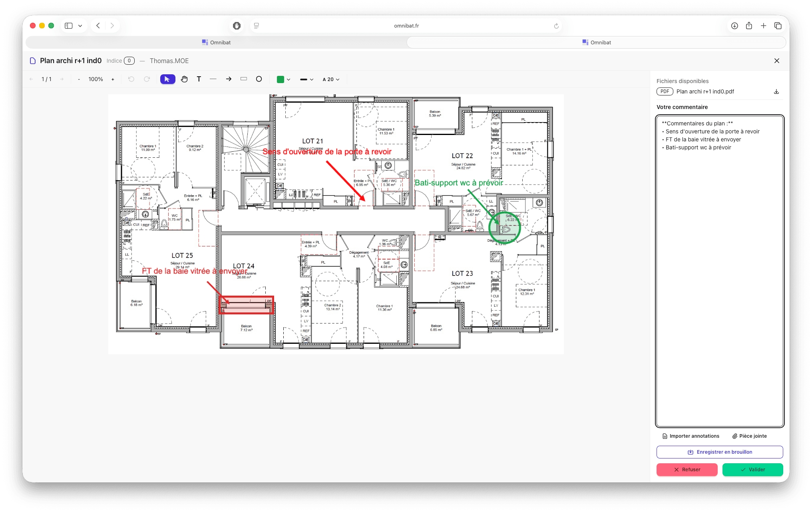
Task: Activate the selection arrow tool
Action: 167,79
